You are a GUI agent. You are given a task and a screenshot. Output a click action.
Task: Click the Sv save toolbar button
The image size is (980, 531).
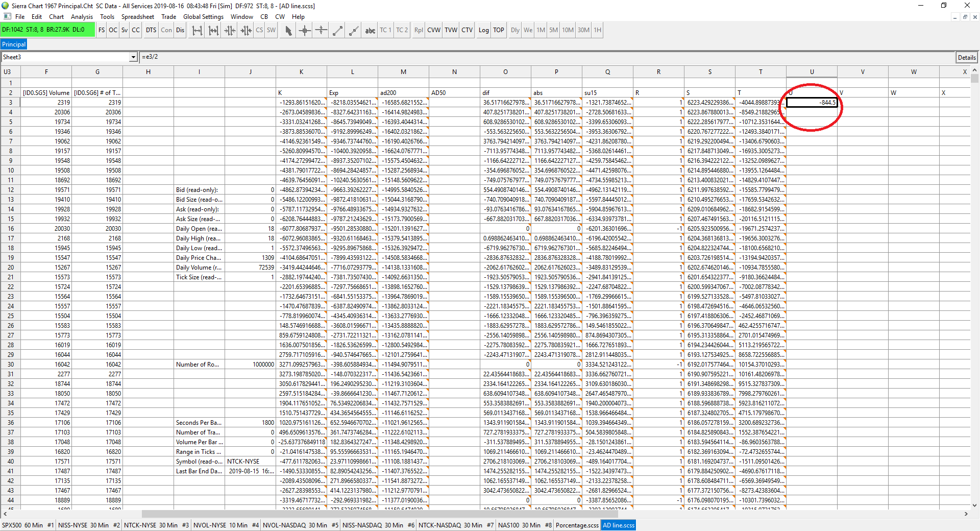125,30
